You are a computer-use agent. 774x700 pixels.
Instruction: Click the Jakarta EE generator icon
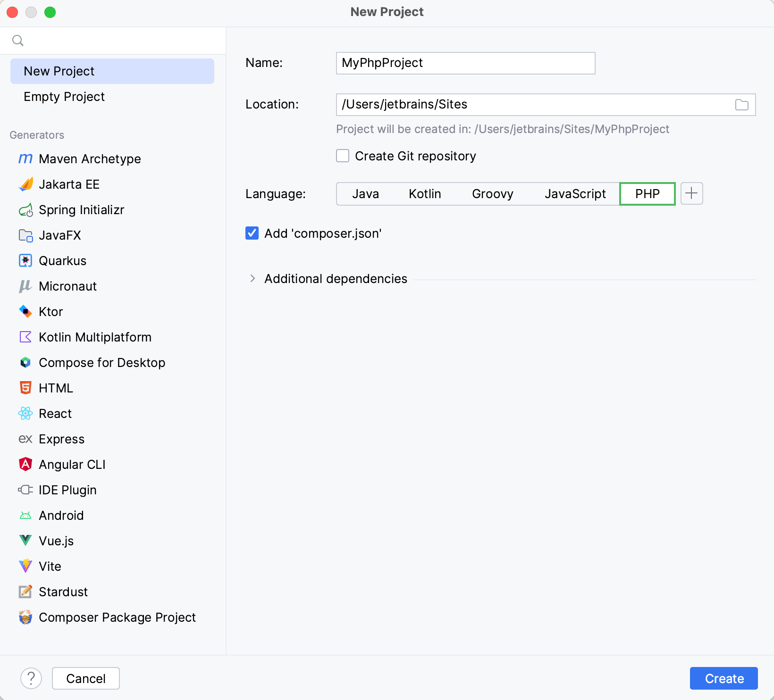pyautogui.click(x=25, y=184)
